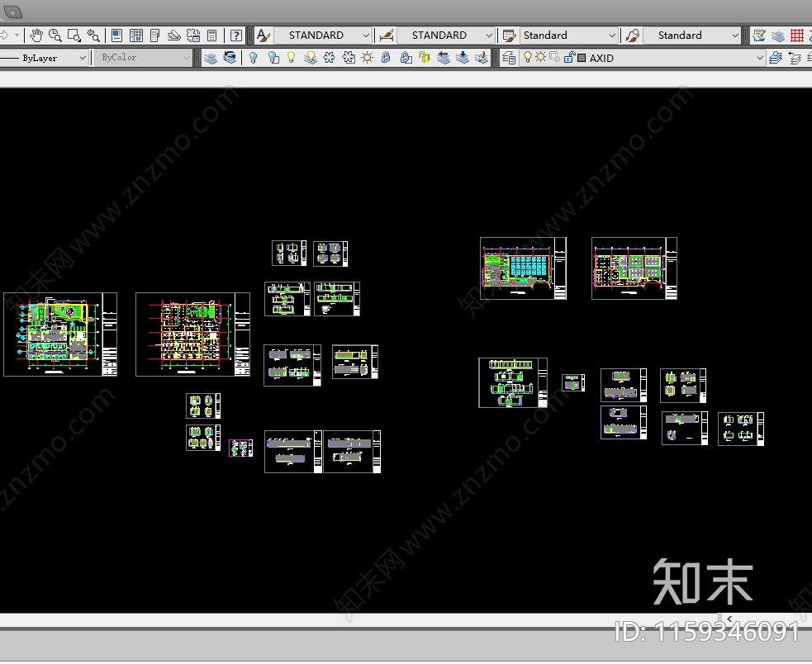812x664 pixels.
Task: Toggle the AXID layer on/off lightbulb
Action: [528, 58]
